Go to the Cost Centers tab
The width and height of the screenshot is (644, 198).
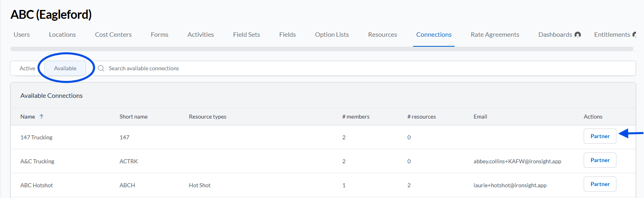click(113, 35)
